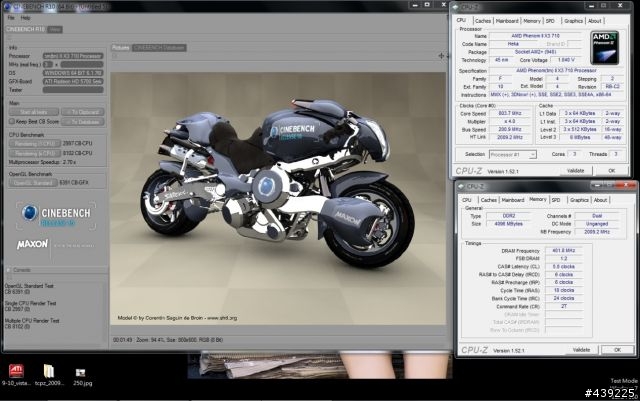Open About tab in upper CPU-Z window
This screenshot has width=640, height=401.
[x=595, y=21]
